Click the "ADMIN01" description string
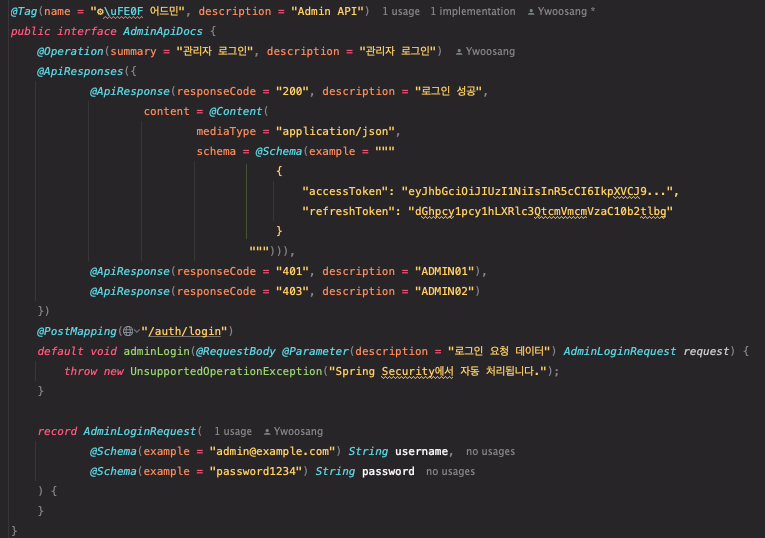This screenshot has height=538, width=765. coord(444,271)
